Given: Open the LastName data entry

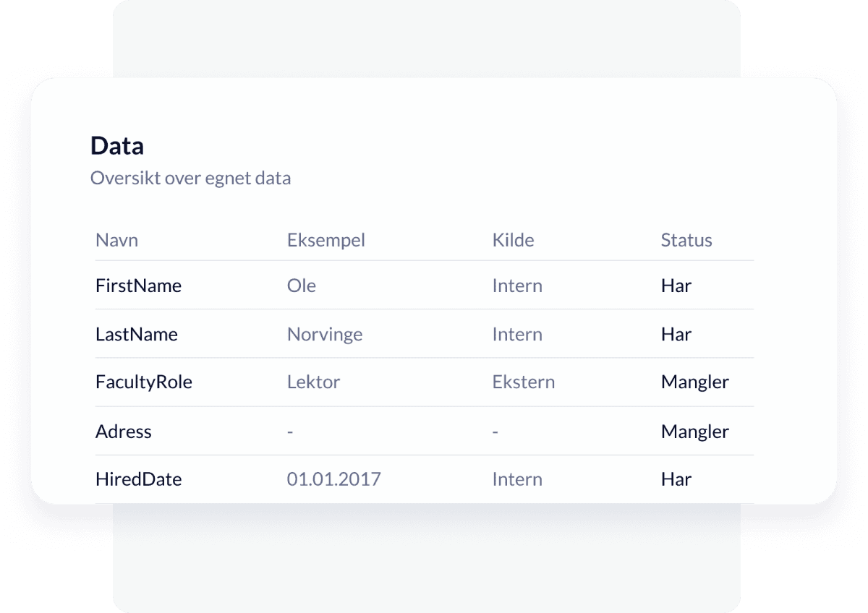Looking at the screenshot, I should (x=136, y=335).
